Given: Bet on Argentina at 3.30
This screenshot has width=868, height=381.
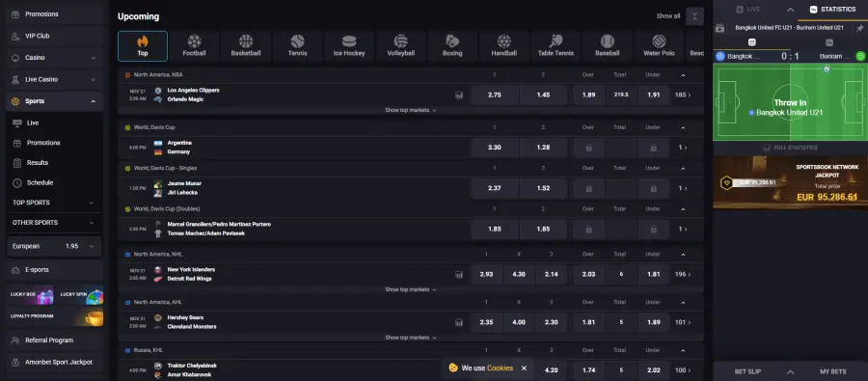Looking at the screenshot, I should click(495, 148).
